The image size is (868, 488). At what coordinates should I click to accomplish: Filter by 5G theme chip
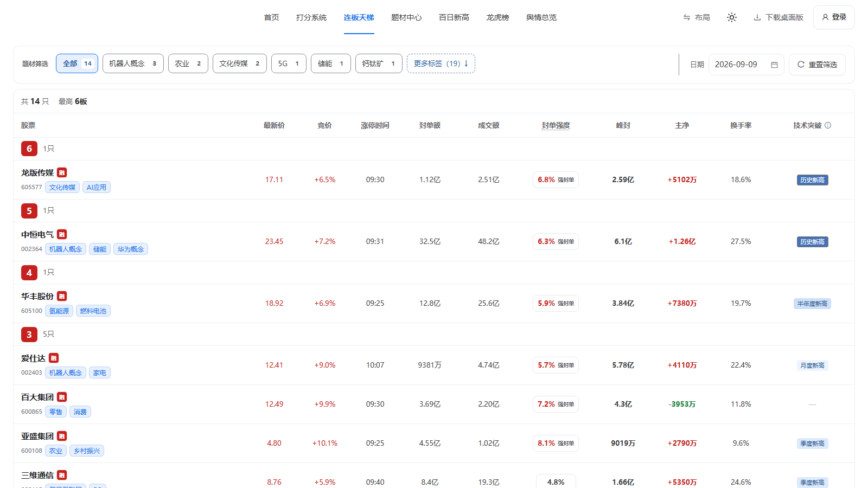[289, 63]
